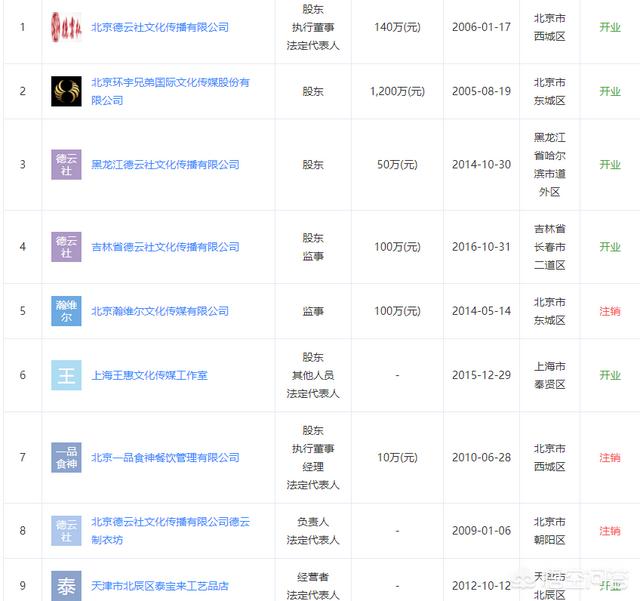Click 注销 status for 北京瀚维尔 row
640x601 pixels.
(x=610, y=312)
